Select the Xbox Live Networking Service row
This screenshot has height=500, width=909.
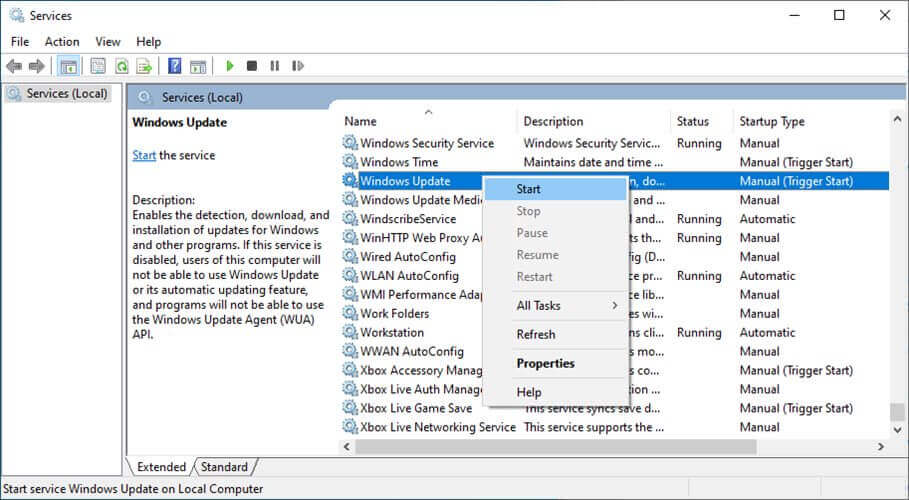(x=614, y=426)
